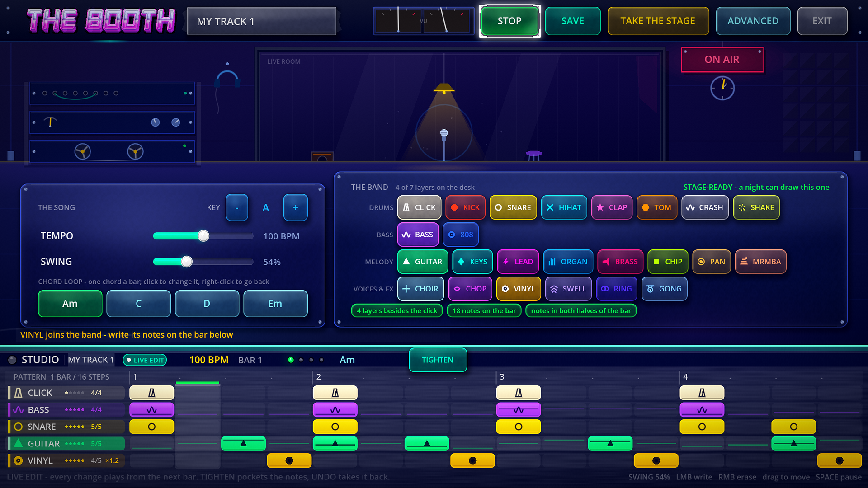
Task: Turn off the GUITAR melody layer
Action: pos(423,262)
